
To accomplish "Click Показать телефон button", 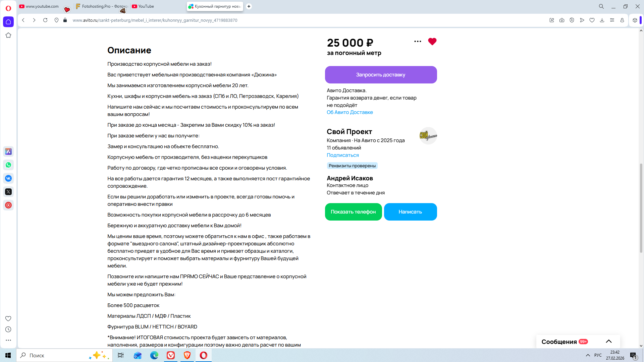I will pos(353,212).
